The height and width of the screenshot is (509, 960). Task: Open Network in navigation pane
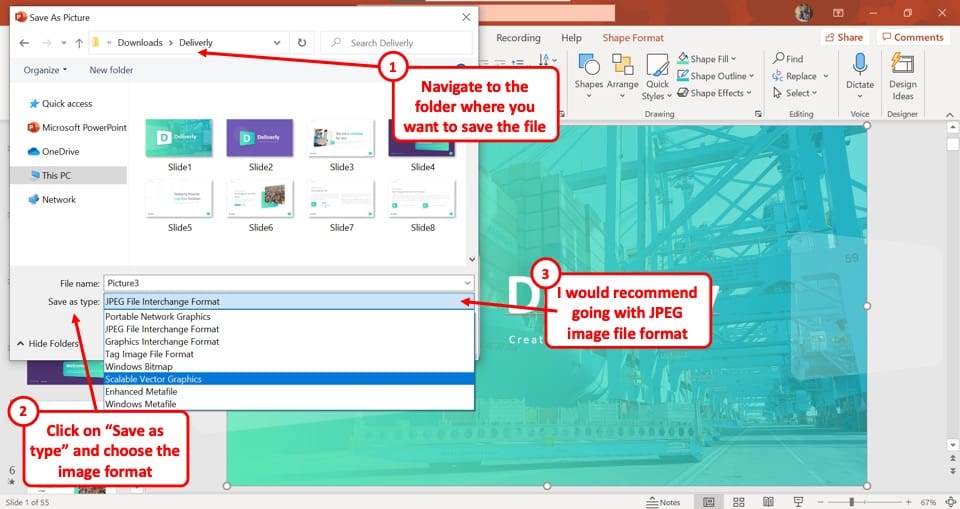click(53, 199)
